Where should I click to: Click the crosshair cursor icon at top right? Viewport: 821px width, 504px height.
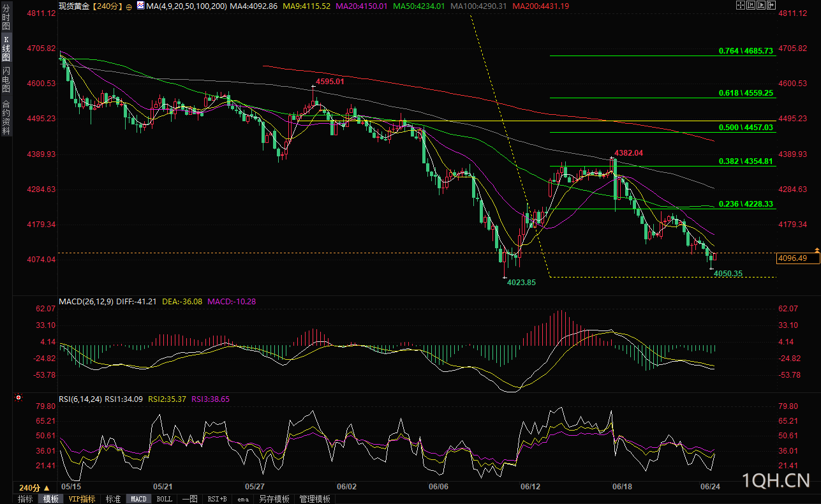tap(741, 5)
